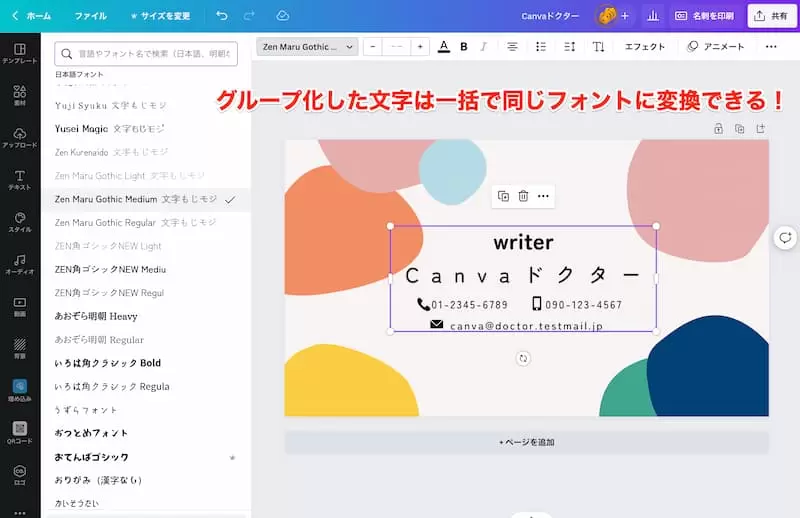The width and height of the screenshot is (800, 518).
Task: Open the insights chart icon
Action: [653, 16]
